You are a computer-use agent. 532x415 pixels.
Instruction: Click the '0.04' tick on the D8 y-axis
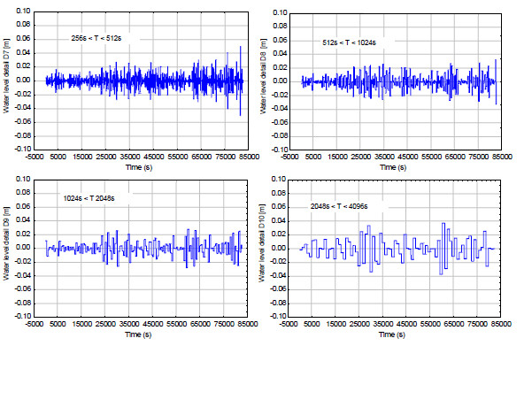[x=280, y=54]
